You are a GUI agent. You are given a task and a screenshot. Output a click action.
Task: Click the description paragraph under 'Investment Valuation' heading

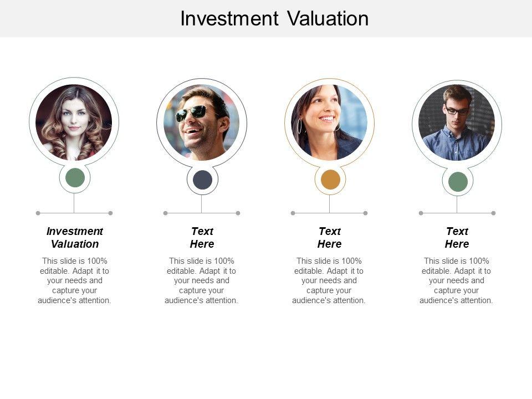tap(75, 280)
